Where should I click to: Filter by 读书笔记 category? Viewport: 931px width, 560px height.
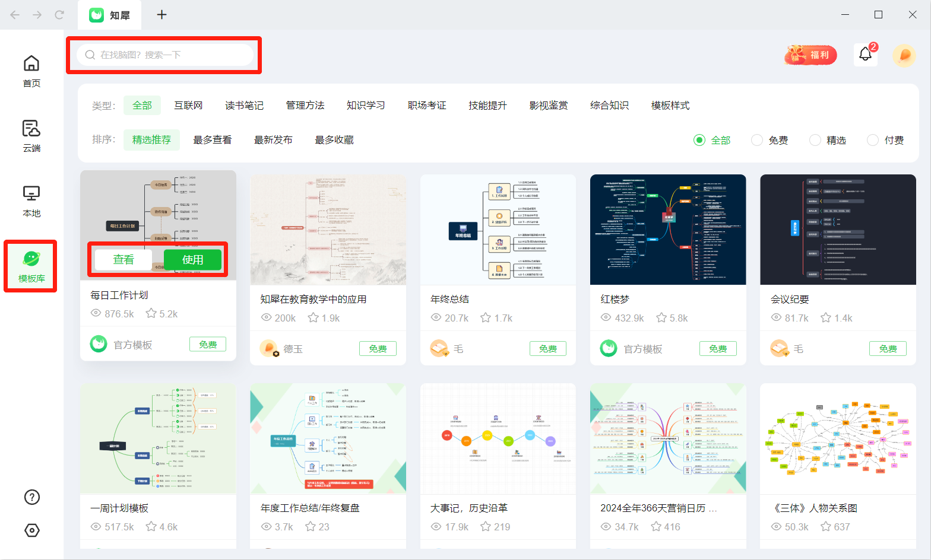point(245,106)
